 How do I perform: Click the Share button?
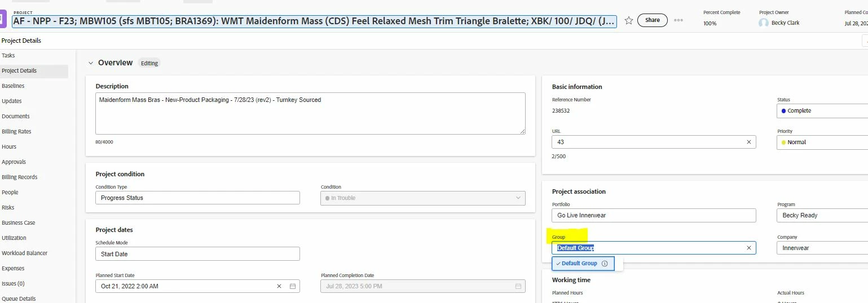click(x=653, y=20)
